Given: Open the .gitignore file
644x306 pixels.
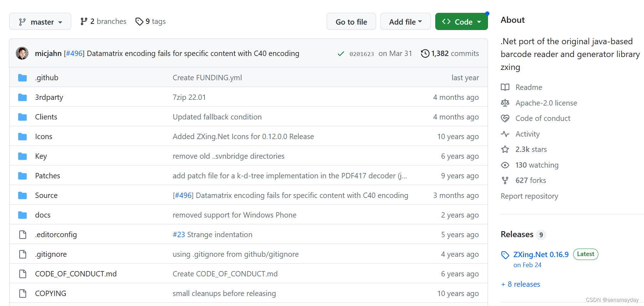Looking at the screenshot, I should tap(51, 254).
